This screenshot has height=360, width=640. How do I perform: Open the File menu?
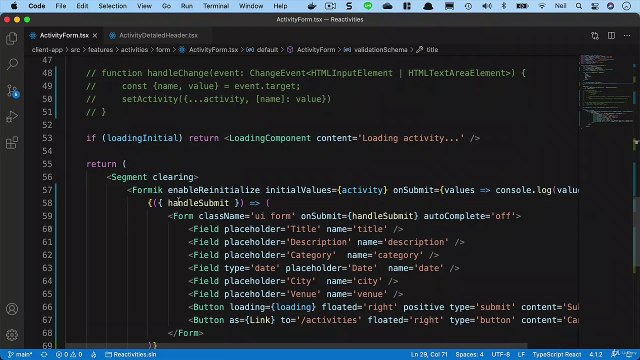61,6
